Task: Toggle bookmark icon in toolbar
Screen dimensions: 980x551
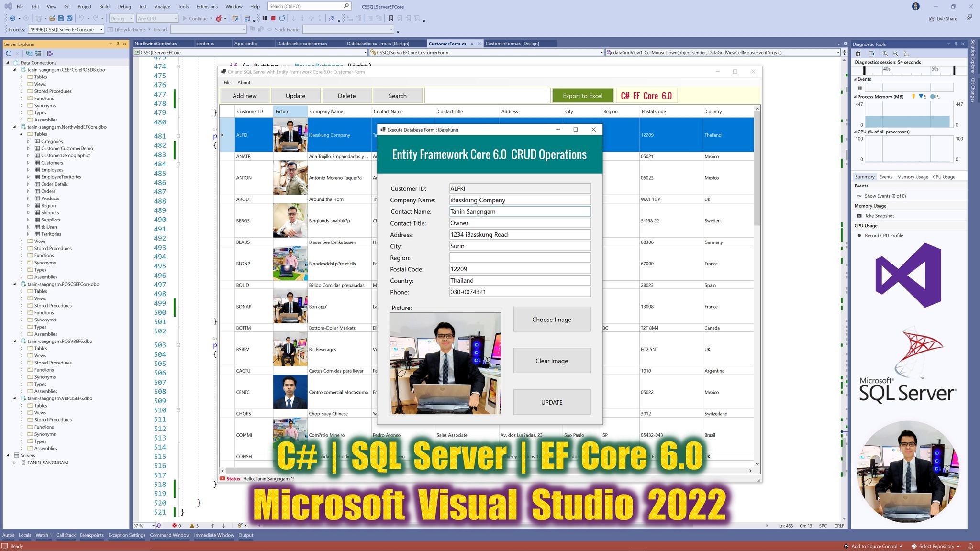Action: 391,18
